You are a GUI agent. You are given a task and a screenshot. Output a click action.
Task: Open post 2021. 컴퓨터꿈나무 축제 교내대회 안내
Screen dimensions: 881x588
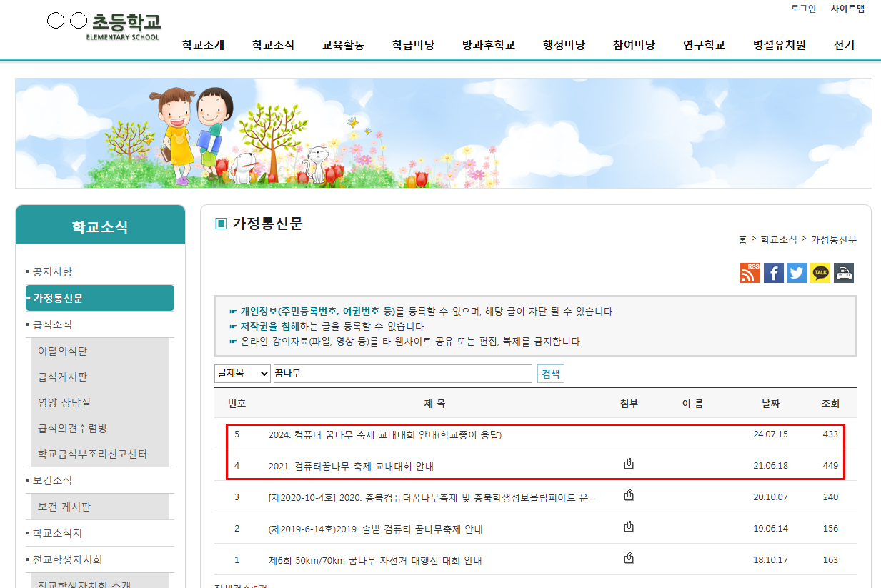click(351, 466)
